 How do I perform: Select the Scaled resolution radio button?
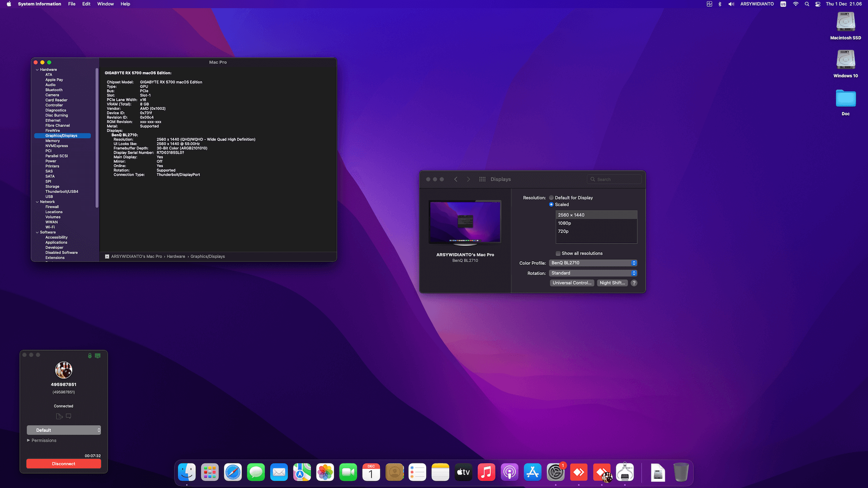pyautogui.click(x=551, y=205)
